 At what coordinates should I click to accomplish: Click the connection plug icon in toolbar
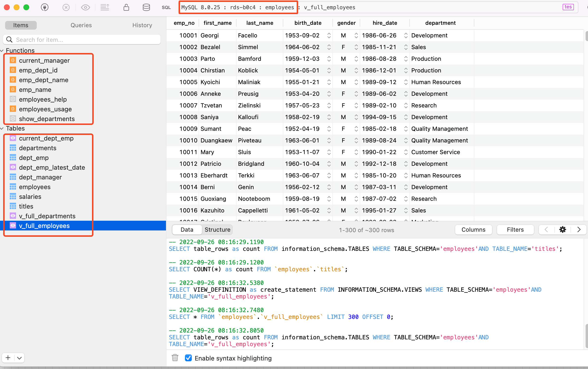click(x=45, y=7)
